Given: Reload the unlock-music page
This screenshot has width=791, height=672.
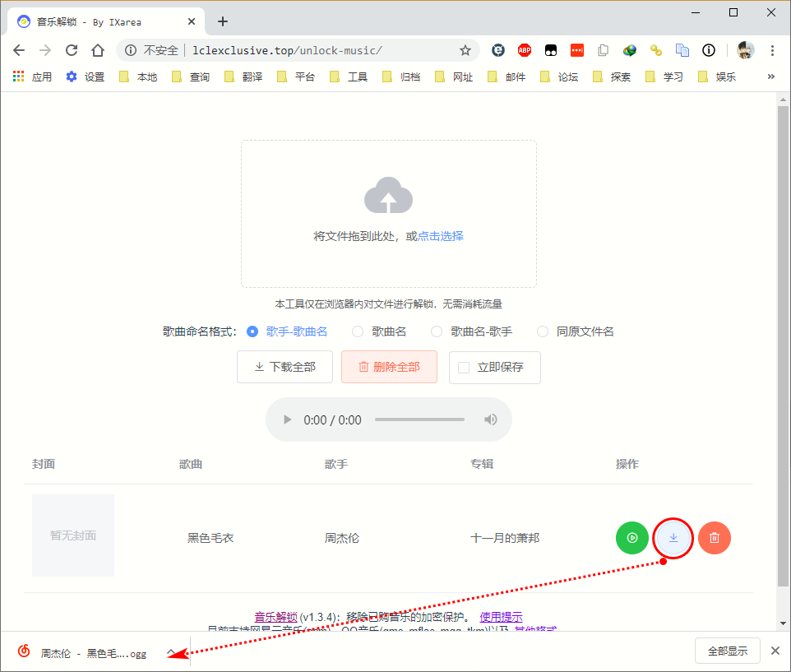Looking at the screenshot, I should coord(72,50).
